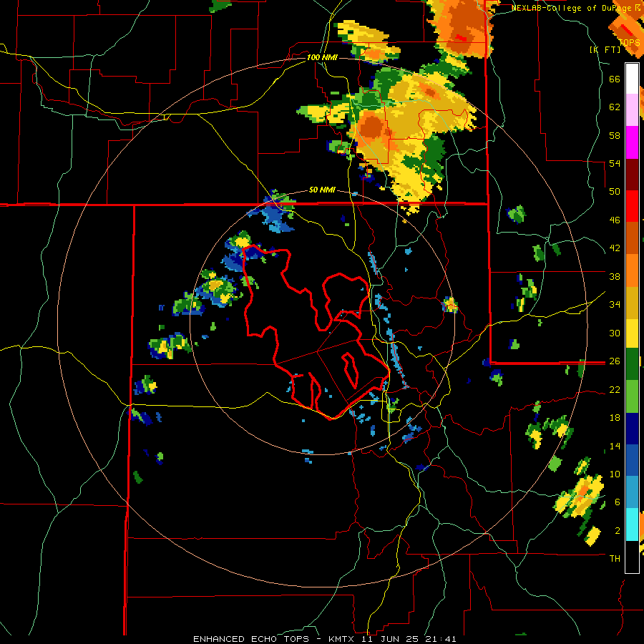Click the '50 NMI' range ring label
This screenshot has height=644, width=644.
click(322, 190)
